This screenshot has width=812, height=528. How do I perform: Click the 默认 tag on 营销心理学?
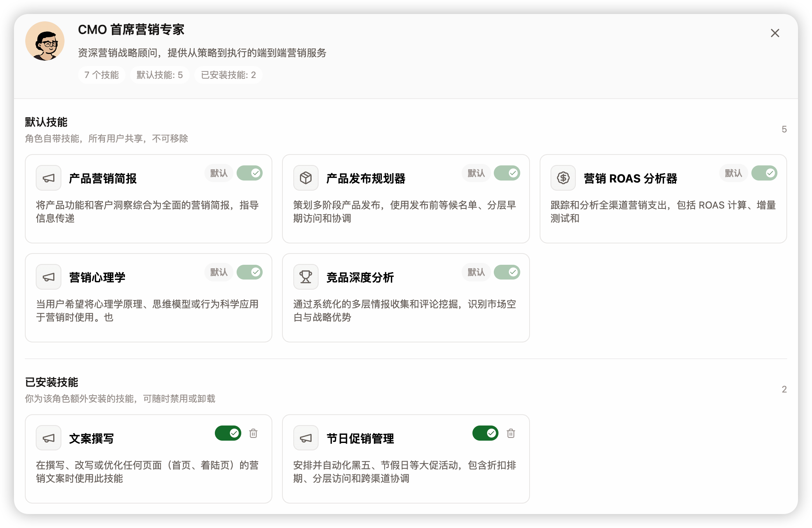click(x=219, y=272)
